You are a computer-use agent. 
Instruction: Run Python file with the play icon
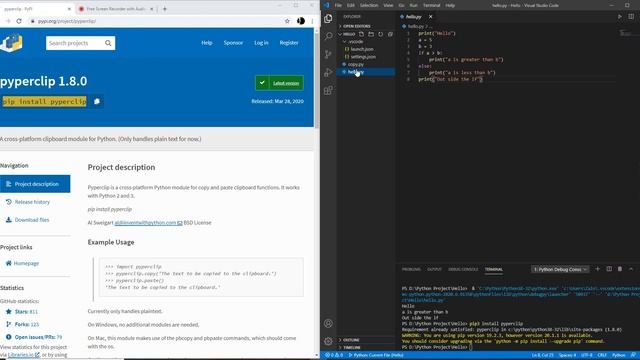[x=620, y=16]
